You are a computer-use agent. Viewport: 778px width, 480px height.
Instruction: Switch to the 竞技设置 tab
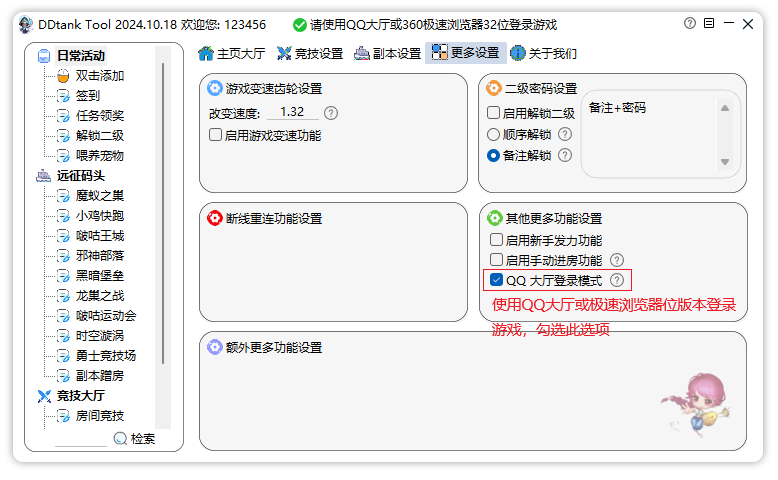coord(310,54)
